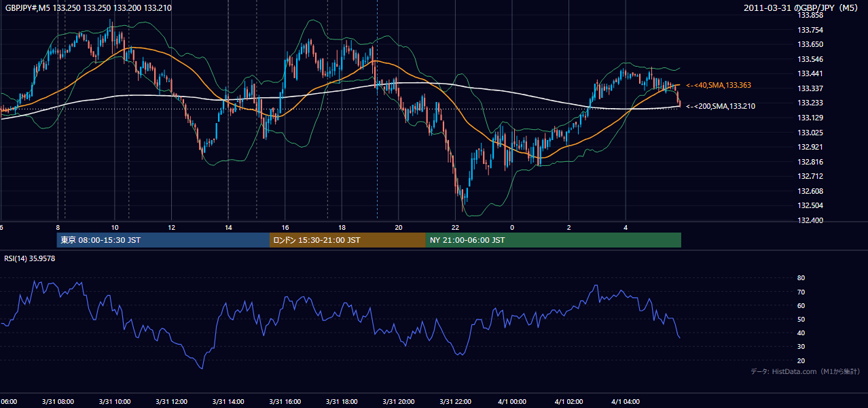Click the 4/1 04:00 time label
The width and height of the screenshot is (868, 408).
tap(626, 401)
